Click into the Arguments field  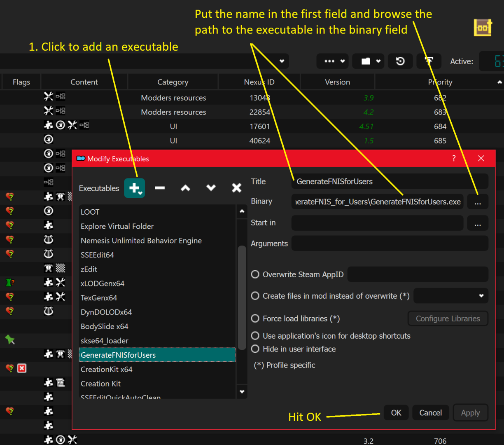tap(390, 244)
